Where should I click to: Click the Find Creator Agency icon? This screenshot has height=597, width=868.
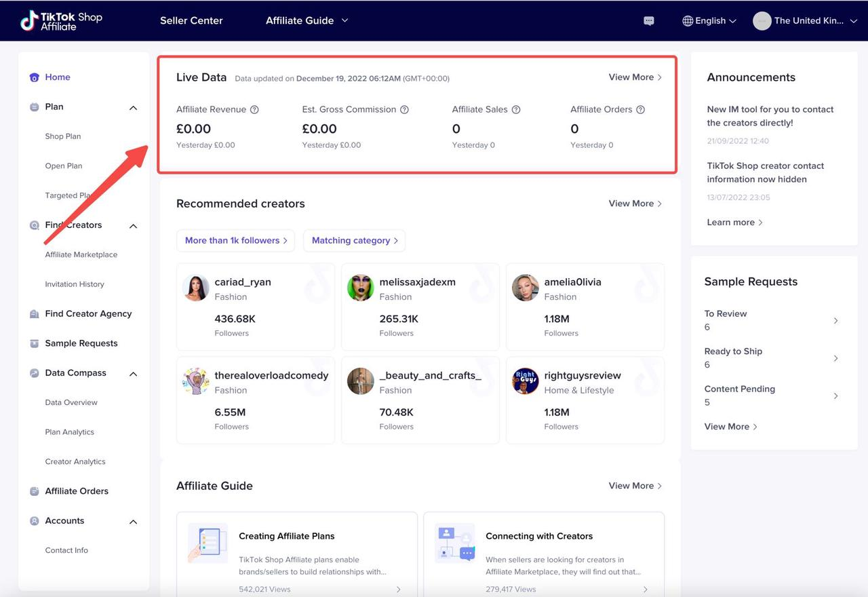35,314
